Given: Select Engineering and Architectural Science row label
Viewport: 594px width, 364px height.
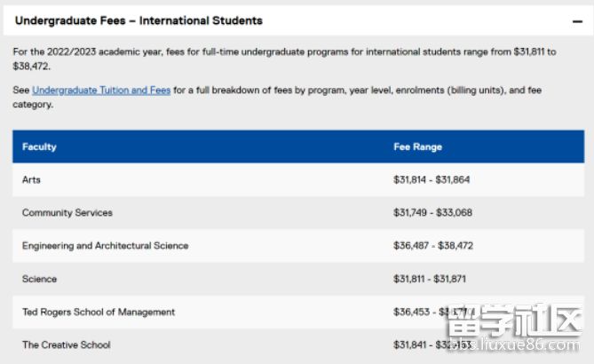Looking at the screenshot, I should 105,246.
